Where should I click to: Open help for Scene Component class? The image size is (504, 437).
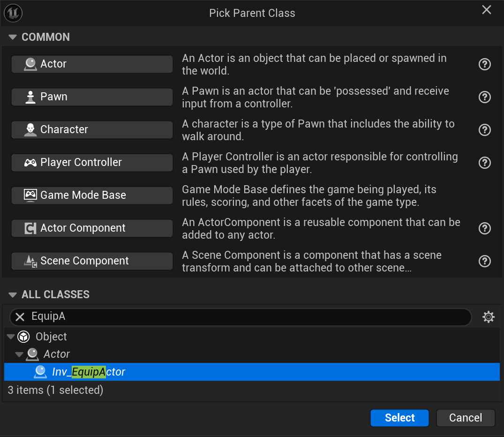(484, 261)
